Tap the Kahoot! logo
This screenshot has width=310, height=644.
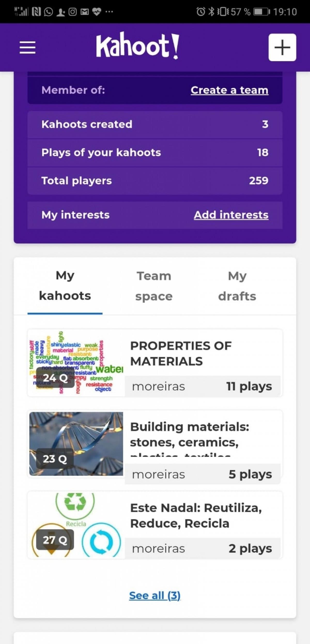(x=137, y=46)
